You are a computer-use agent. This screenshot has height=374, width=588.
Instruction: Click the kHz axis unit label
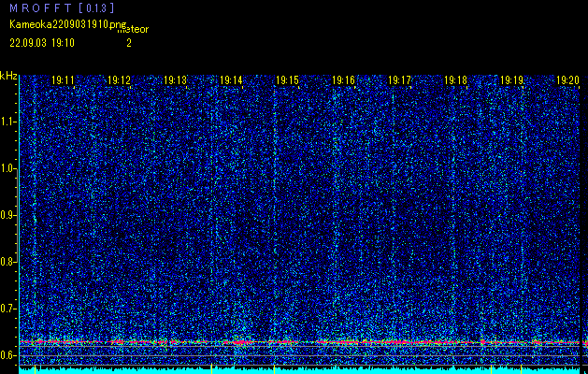point(8,76)
